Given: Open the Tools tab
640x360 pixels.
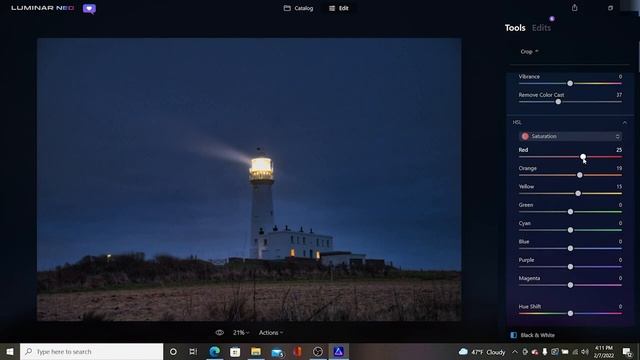Looking at the screenshot, I should tap(515, 28).
